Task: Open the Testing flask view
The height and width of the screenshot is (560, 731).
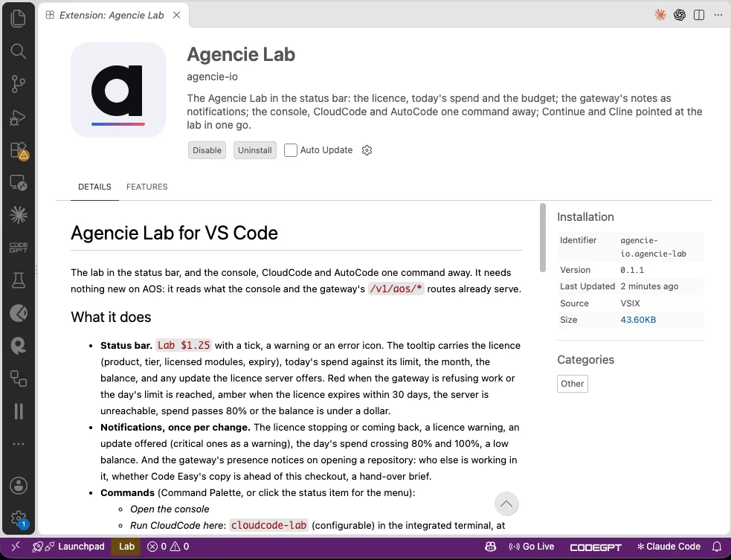Action: pyautogui.click(x=18, y=280)
